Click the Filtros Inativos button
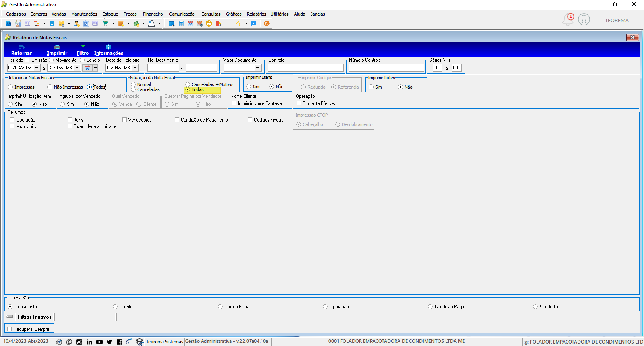The height and width of the screenshot is (346, 644). coord(35,317)
